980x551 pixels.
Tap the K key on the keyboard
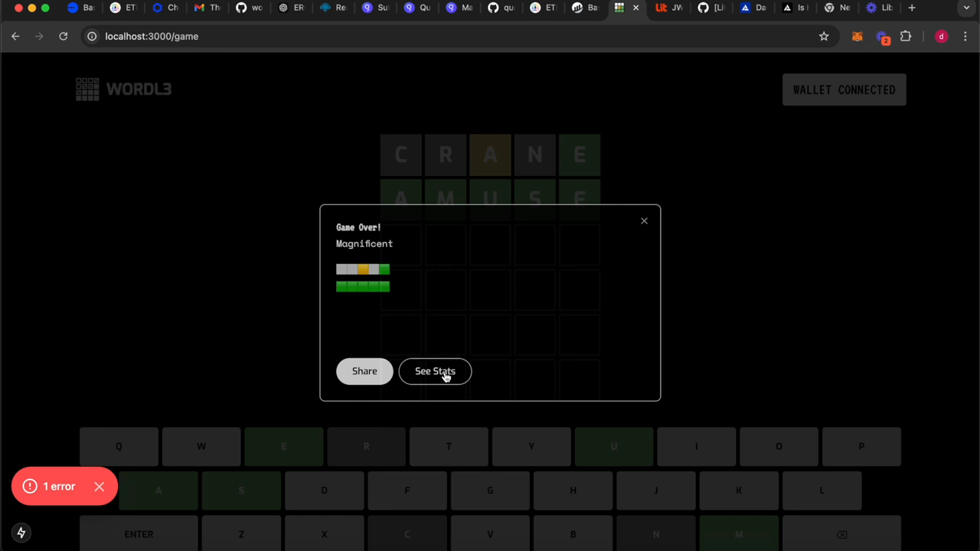[739, 491]
